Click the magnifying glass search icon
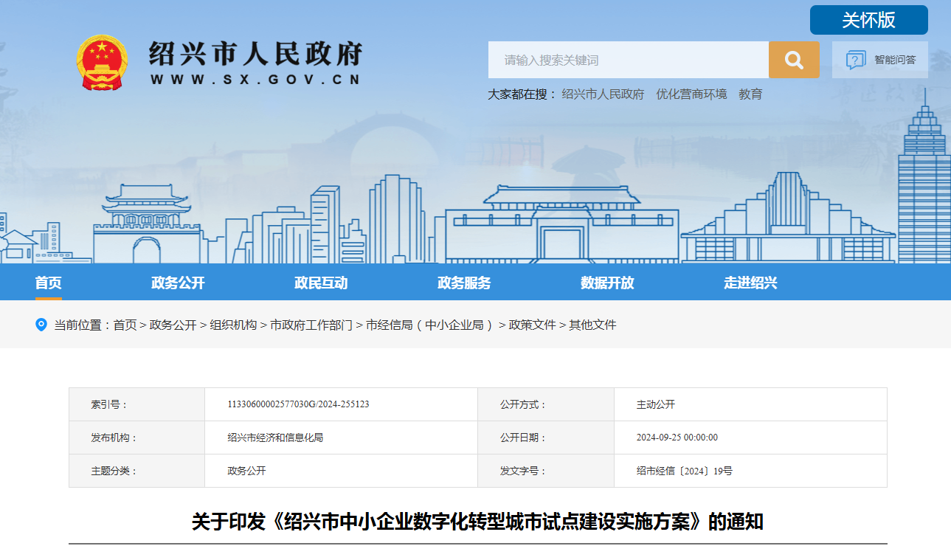951x560 pixels. [794, 60]
